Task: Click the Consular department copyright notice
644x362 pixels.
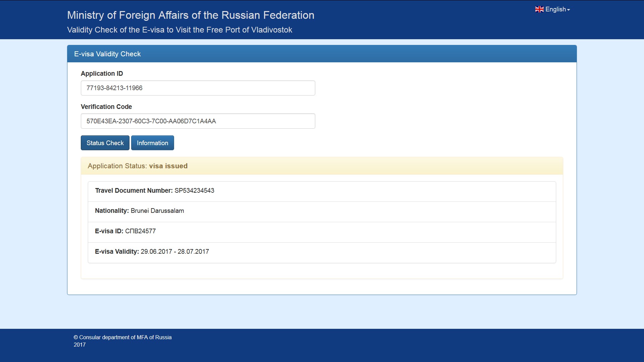Action: pos(122,337)
